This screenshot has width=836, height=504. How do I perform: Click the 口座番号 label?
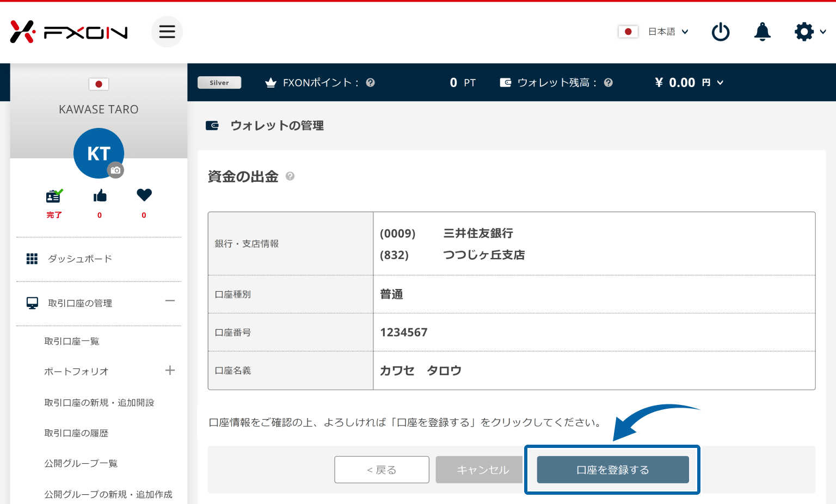233,333
